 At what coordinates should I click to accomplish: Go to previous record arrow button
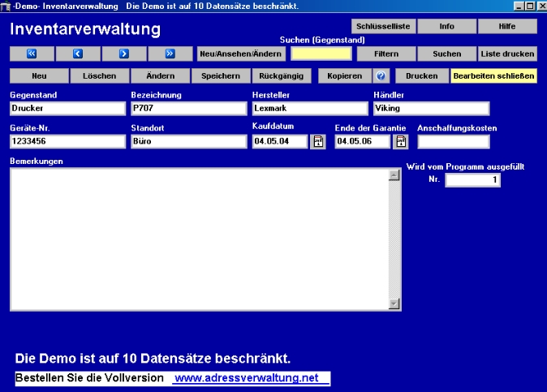(x=79, y=54)
